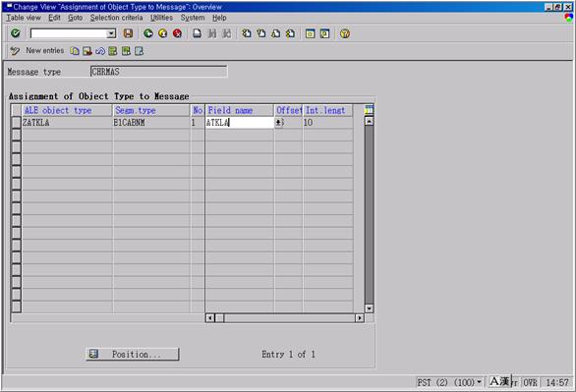Click into the command input field
The image size is (576, 392).
pos(69,33)
